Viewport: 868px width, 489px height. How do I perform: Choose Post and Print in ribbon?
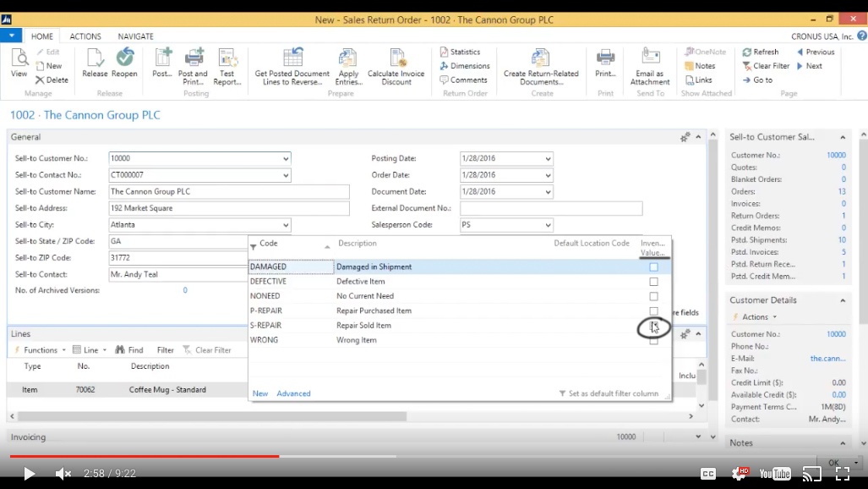[193, 67]
